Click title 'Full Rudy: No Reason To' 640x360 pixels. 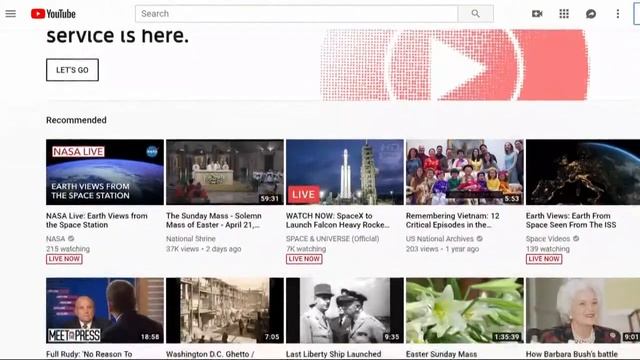pyautogui.click(x=89, y=354)
